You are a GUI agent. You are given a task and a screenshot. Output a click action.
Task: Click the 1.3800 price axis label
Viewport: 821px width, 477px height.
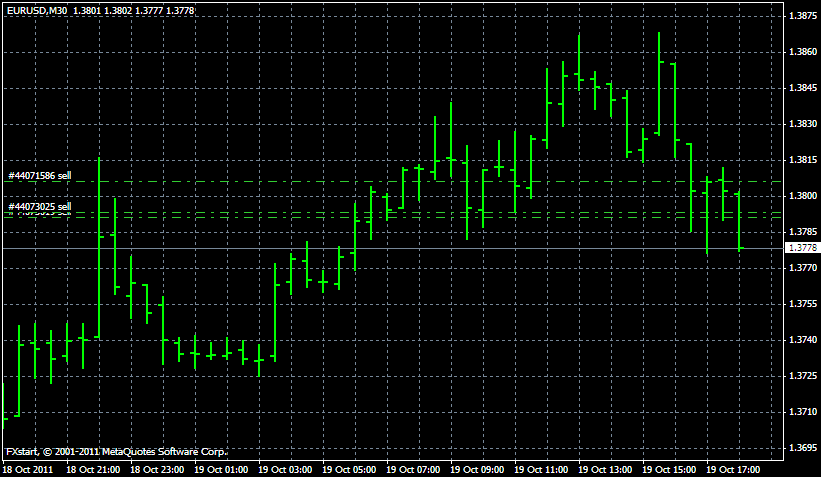[x=803, y=196]
